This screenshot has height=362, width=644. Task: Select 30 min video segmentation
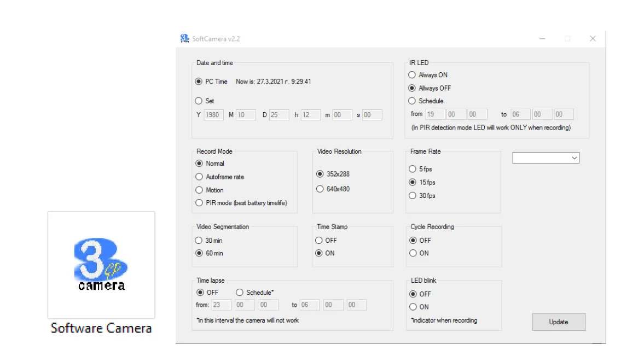(x=199, y=241)
